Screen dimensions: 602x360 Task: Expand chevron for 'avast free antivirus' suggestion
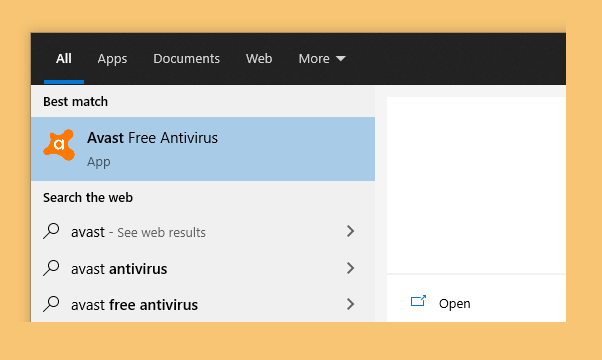tap(350, 304)
